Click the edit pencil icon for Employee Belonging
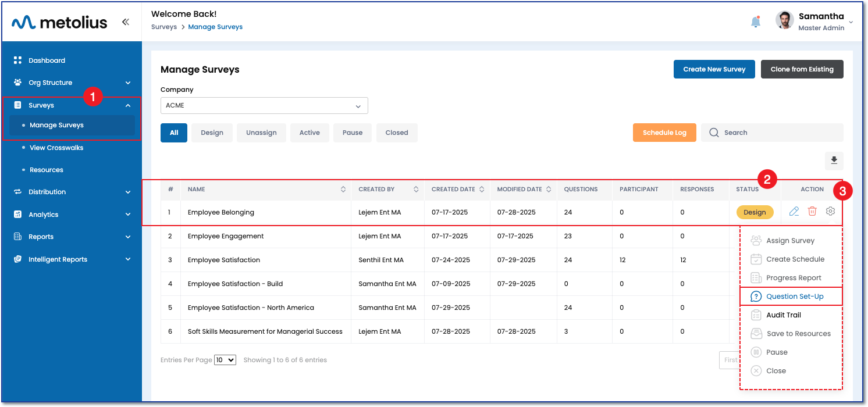The width and height of the screenshot is (868, 407). click(794, 212)
